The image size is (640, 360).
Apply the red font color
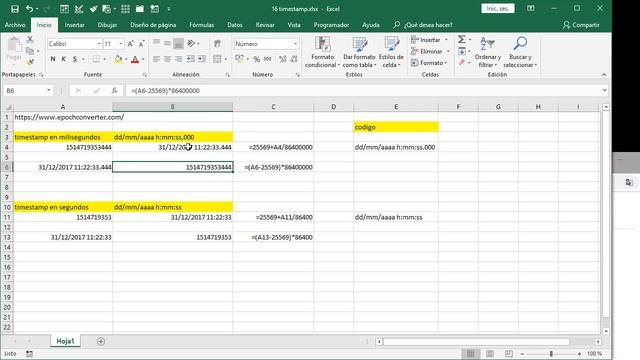135,60
